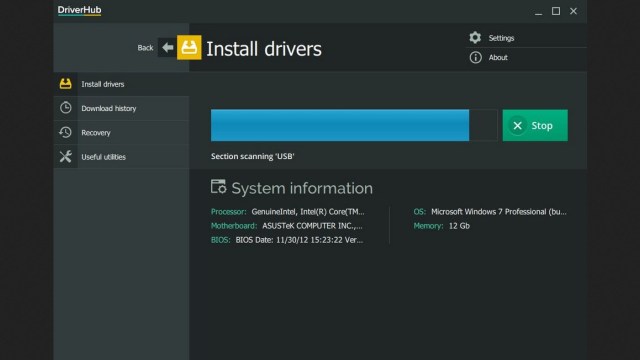Maximize the DriverHub window
This screenshot has height=360, width=640.
click(x=556, y=11)
